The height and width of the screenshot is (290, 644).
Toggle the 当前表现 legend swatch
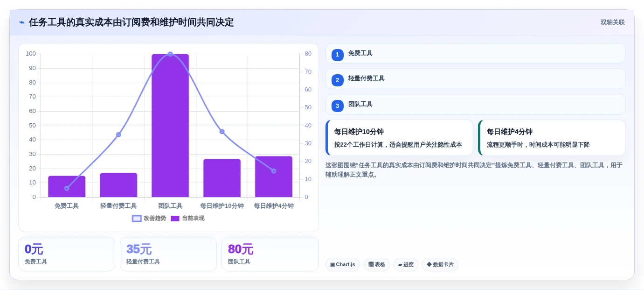coord(175,219)
